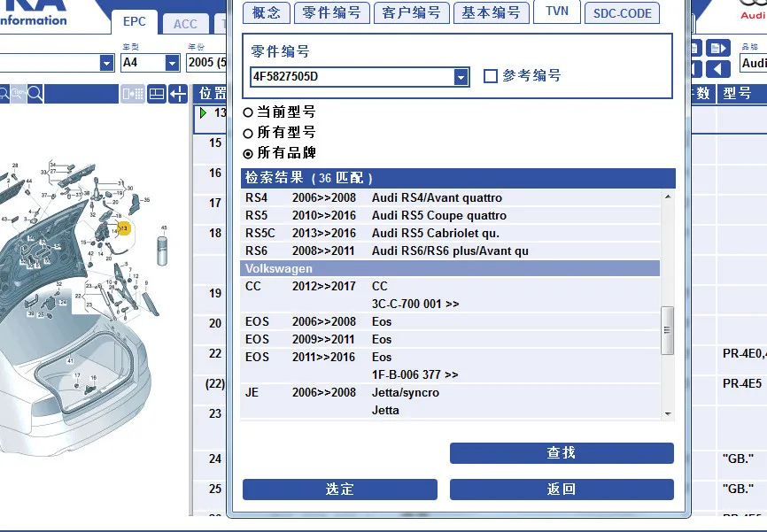Viewport: 767px width, 532px height.
Task: Click the 选定 select button
Action: tap(340, 489)
